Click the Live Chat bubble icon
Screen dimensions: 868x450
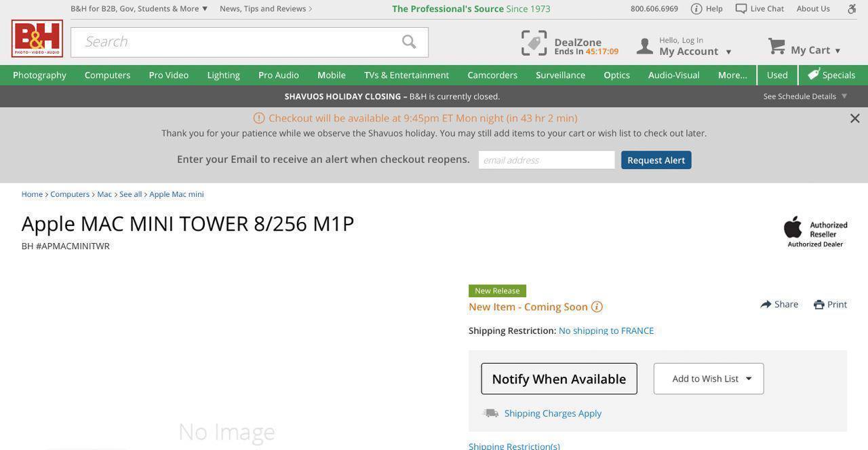click(741, 9)
